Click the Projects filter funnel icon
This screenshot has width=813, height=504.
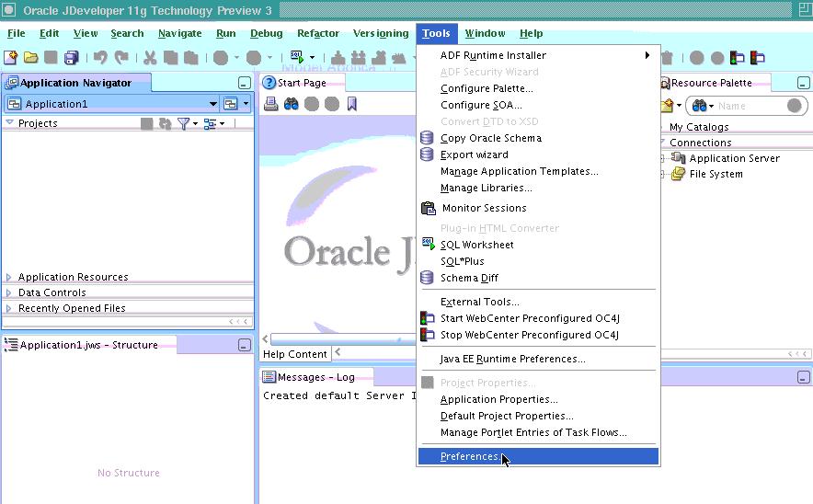[x=183, y=123]
